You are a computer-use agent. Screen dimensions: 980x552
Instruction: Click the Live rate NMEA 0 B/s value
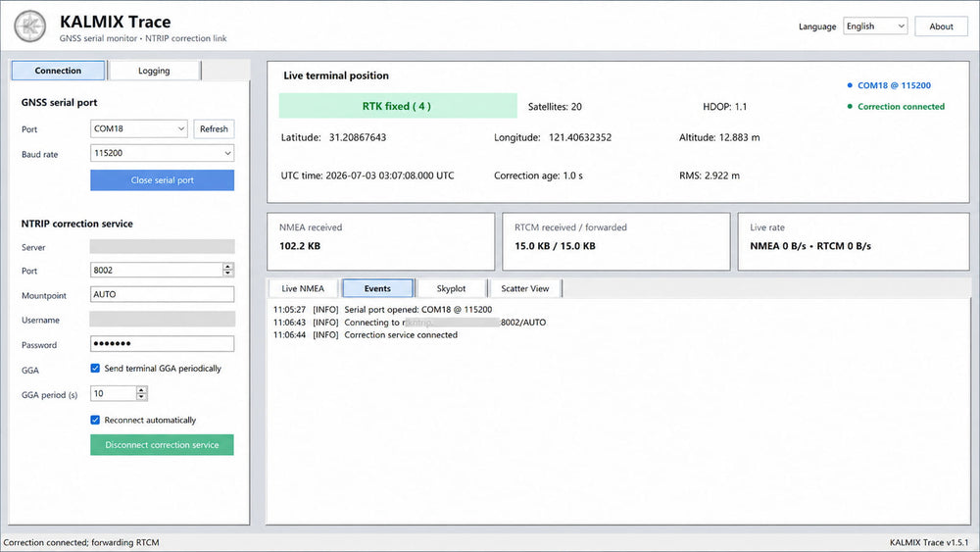[x=810, y=246]
